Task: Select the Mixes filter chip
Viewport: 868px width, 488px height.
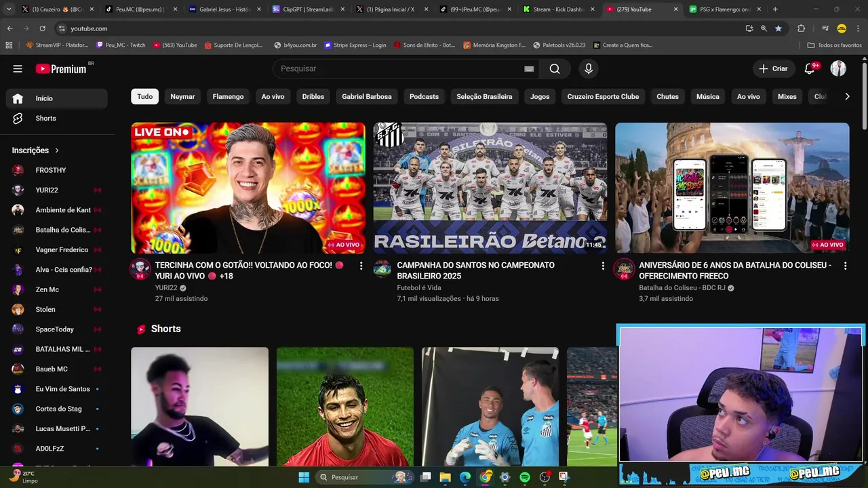Action: point(787,96)
